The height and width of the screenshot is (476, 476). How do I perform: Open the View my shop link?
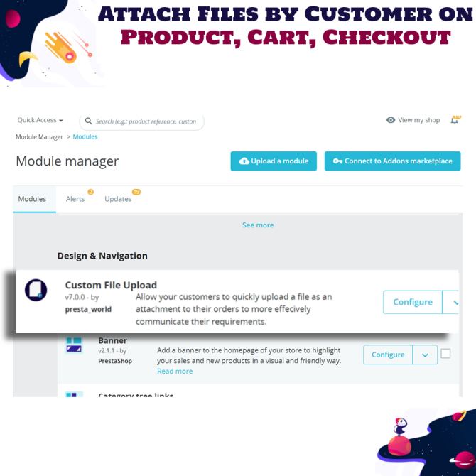[x=419, y=120]
